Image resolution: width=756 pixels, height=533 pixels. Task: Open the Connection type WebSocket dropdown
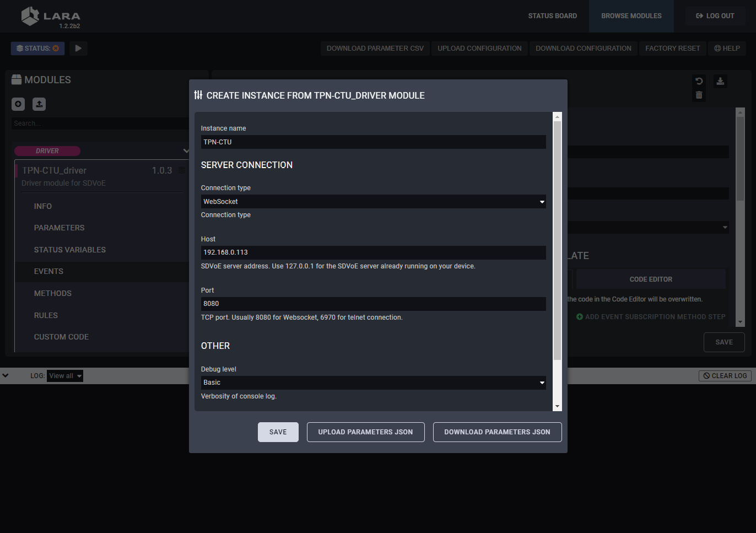(373, 202)
